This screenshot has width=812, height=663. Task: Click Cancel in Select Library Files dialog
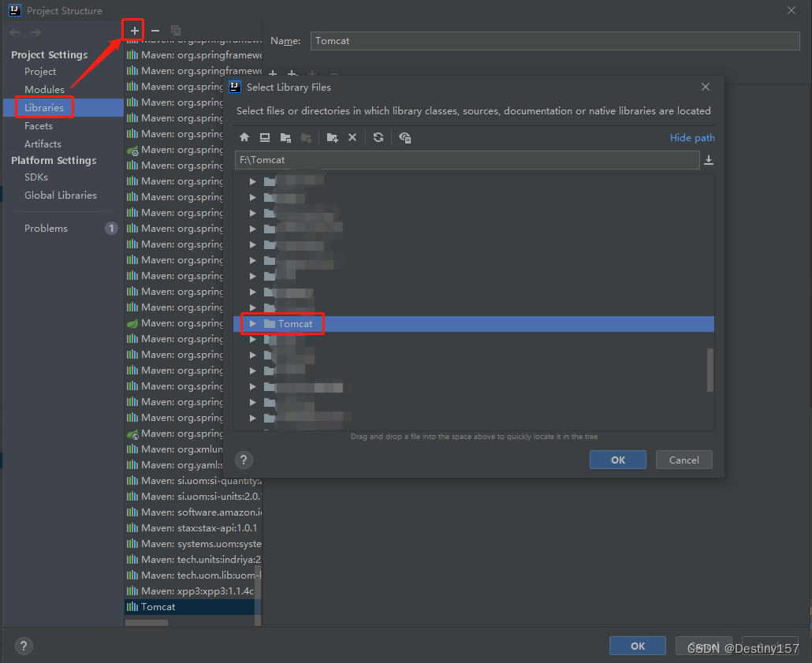[683, 460]
